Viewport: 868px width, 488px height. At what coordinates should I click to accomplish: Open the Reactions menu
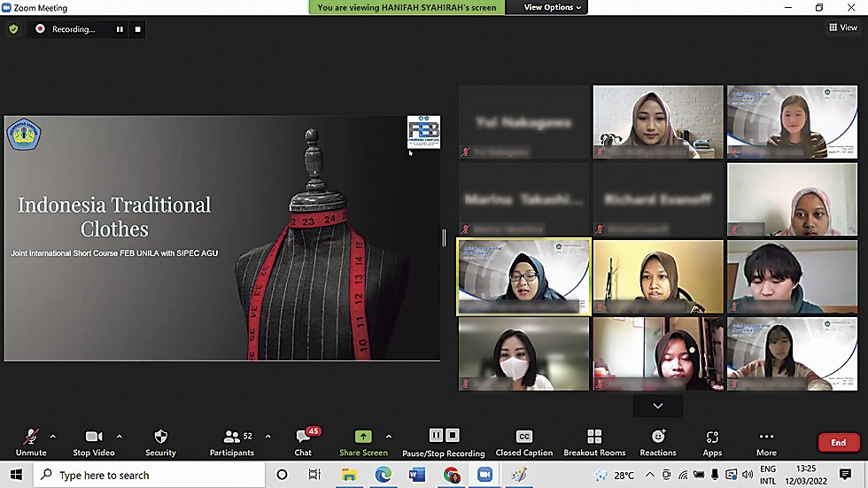click(658, 443)
